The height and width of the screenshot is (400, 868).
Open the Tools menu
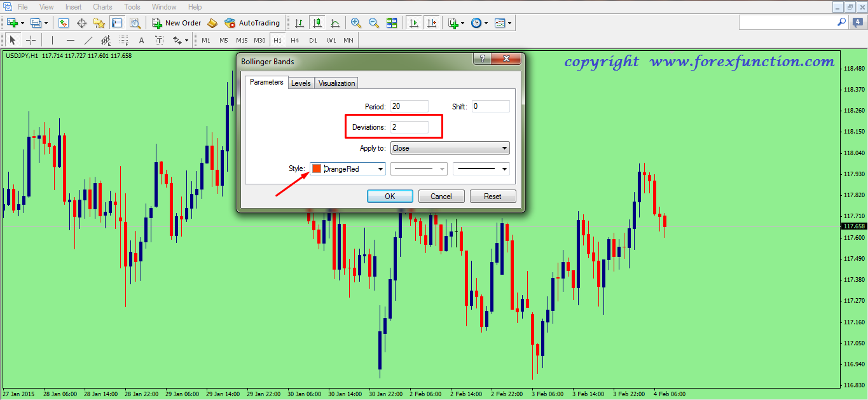click(x=132, y=7)
